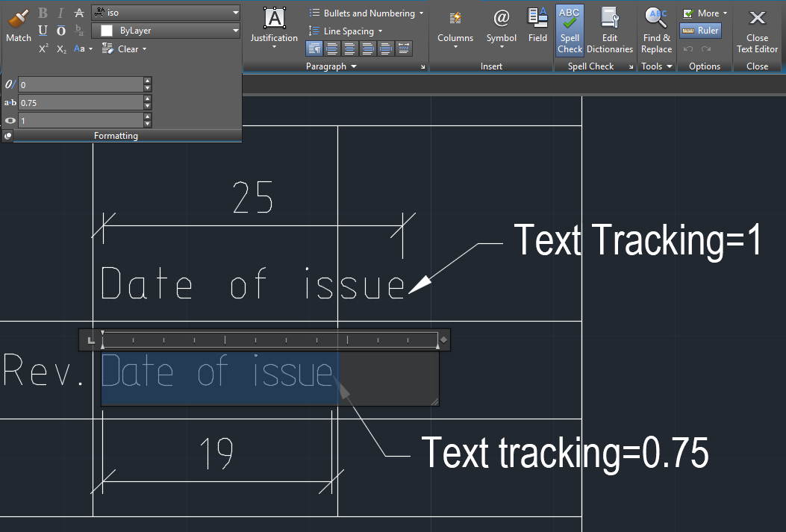The image size is (786, 532).
Task: Click the 19 dimension text
Action: [x=216, y=453]
